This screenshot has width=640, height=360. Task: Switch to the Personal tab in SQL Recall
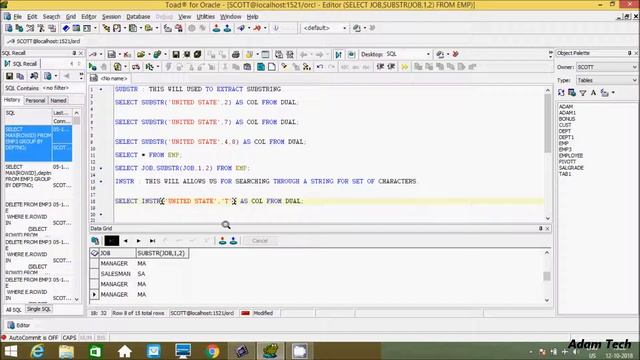point(35,100)
